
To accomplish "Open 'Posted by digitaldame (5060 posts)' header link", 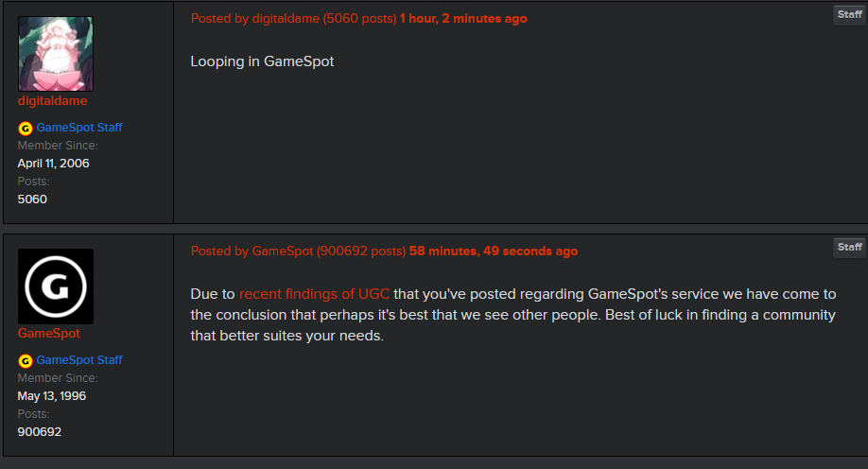I will [x=293, y=19].
